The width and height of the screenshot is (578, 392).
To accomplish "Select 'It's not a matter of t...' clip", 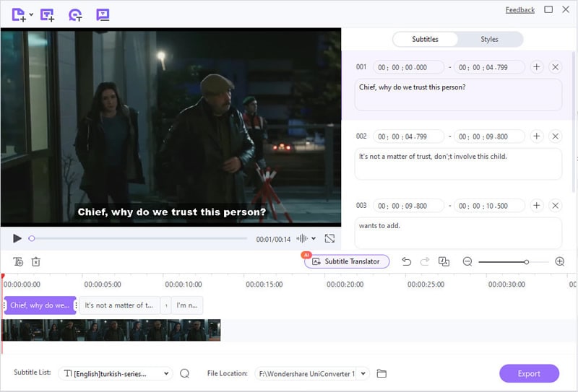I will coord(119,305).
